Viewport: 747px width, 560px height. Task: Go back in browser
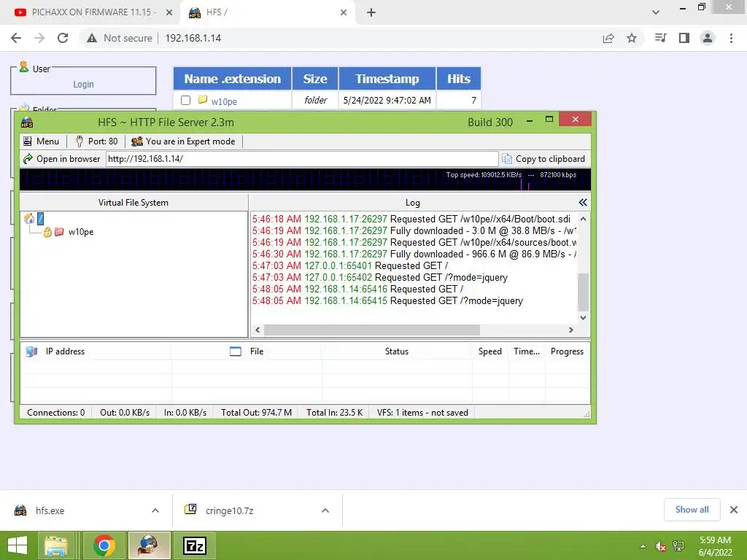tap(16, 38)
